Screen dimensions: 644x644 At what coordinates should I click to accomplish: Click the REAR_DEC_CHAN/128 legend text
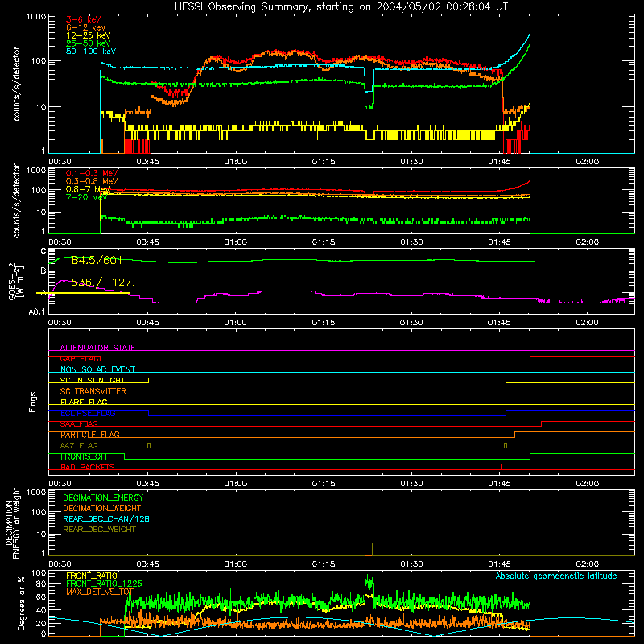tap(106, 518)
